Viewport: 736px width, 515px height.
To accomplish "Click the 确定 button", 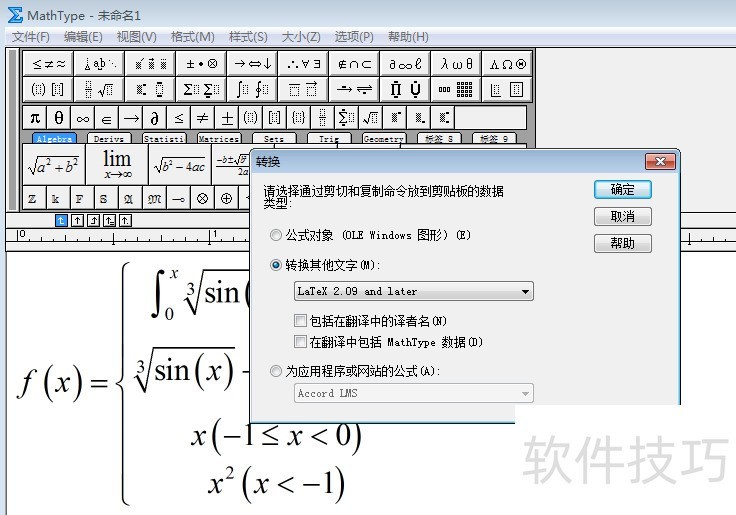I will pos(622,189).
